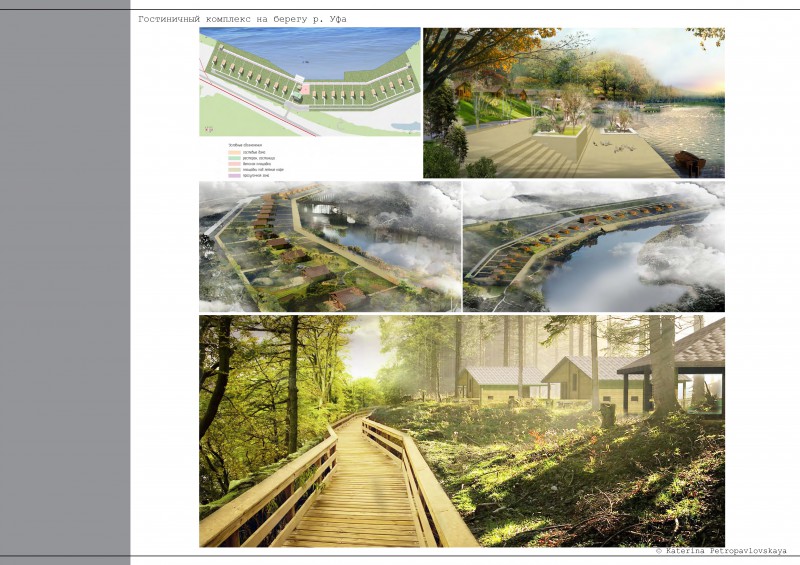Open the left aerial render with brown-roofed cabins
The image size is (800, 565).
pos(330,247)
